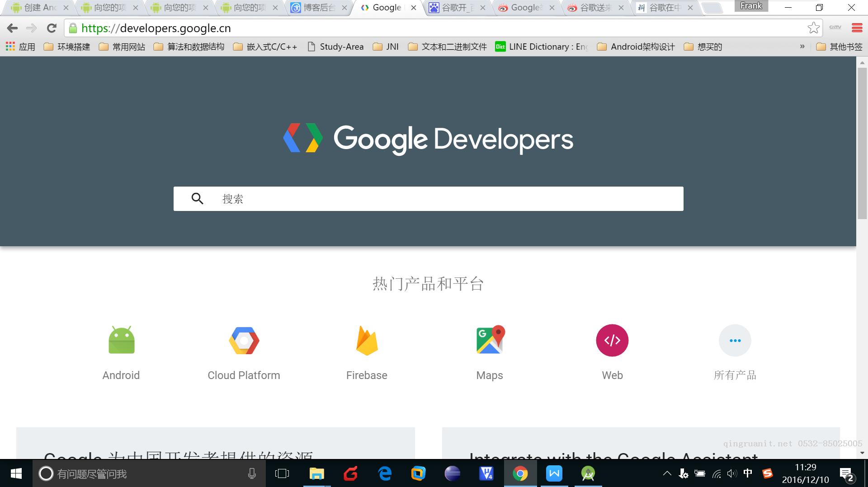Open the Sogou input method tray icon
Viewport: 868px width, 487px height.
pos(768,473)
